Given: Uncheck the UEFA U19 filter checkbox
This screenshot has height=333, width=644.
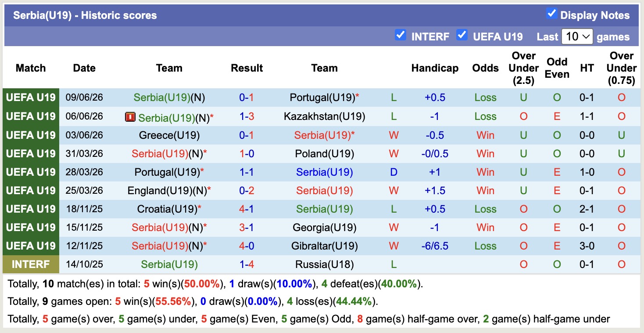Looking at the screenshot, I should [462, 35].
